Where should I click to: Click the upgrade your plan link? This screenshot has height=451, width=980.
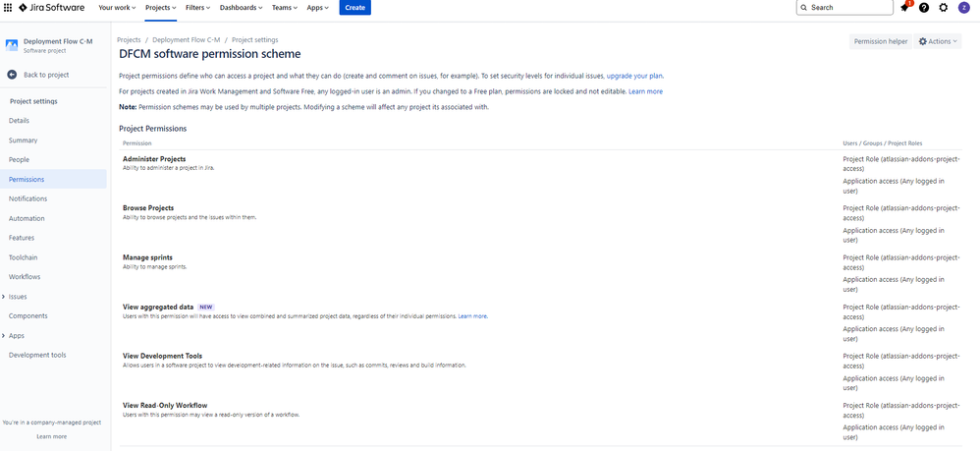[x=634, y=76]
